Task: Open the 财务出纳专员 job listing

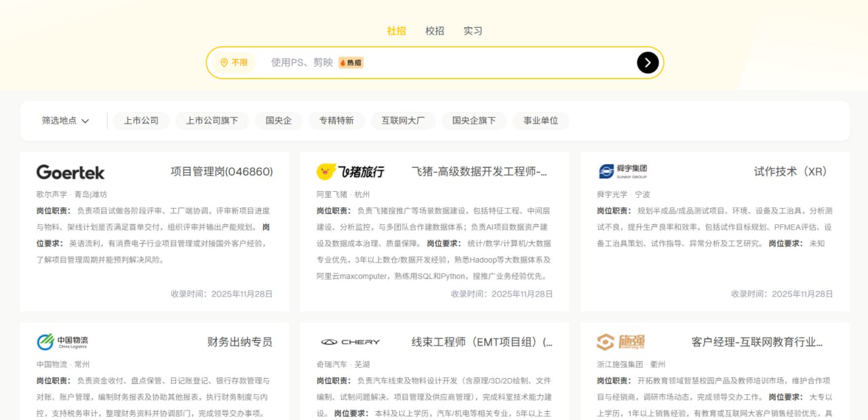Action: (x=239, y=342)
